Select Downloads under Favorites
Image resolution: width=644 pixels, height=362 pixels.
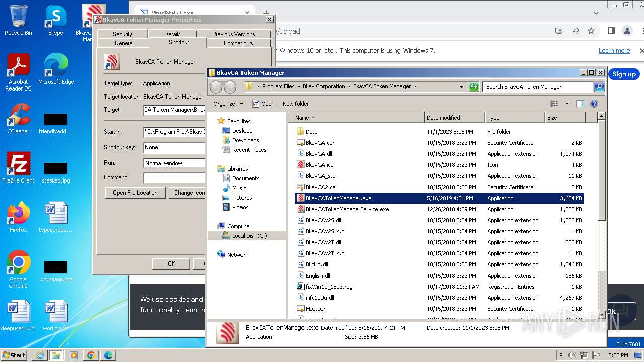[x=246, y=140]
